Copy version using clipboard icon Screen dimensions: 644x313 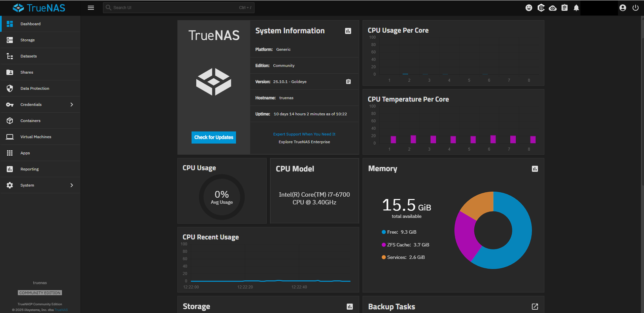click(348, 82)
